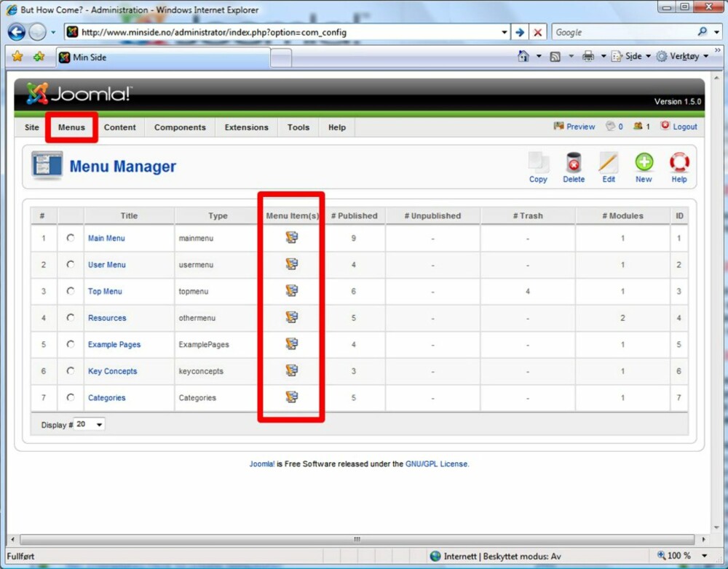Open the Display # dropdown
The width and height of the screenshot is (728, 569).
pyautogui.click(x=89, y=424)
